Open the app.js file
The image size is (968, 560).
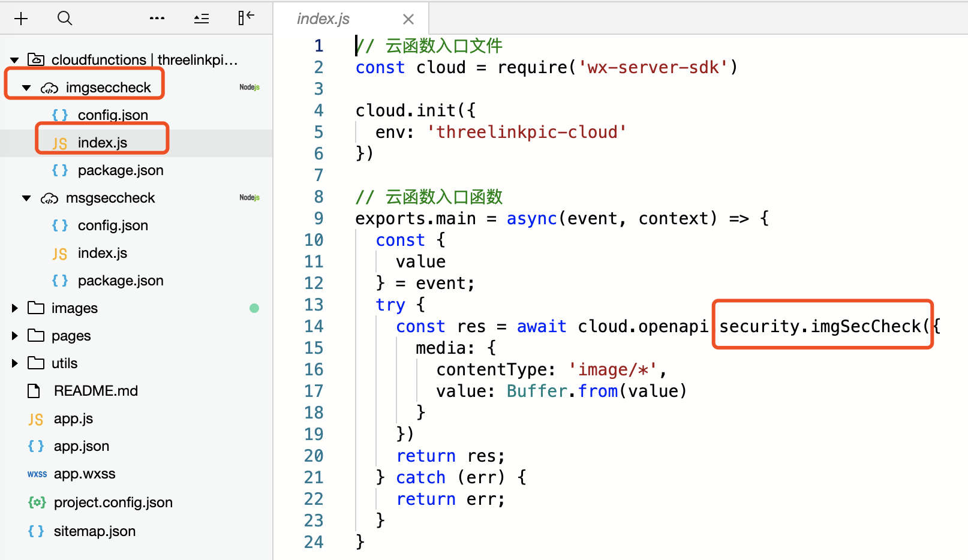(x=73, y=419)
